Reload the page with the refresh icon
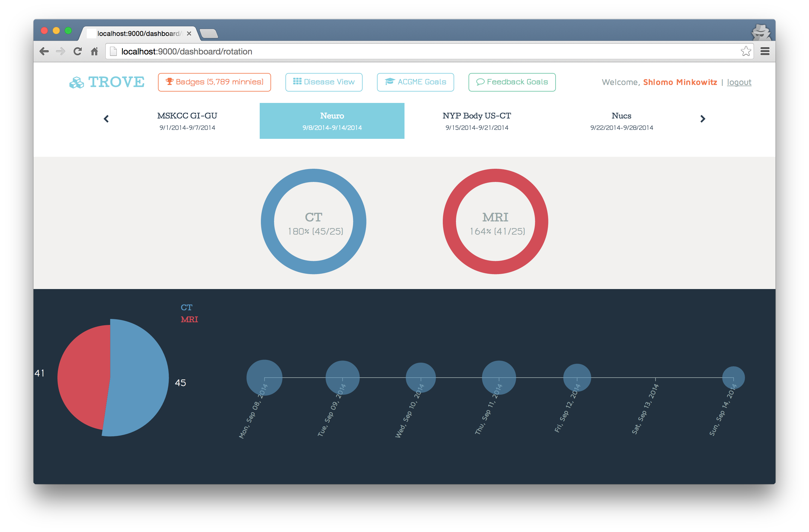 pos(77,51)
